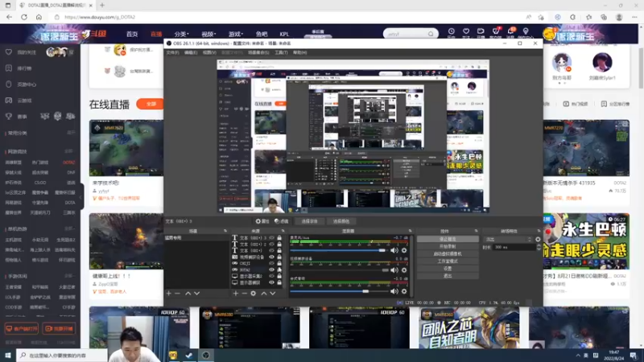Open settings gear for third mixer channel
Screen dimensions: 644x362
click(x=404, y=291)
